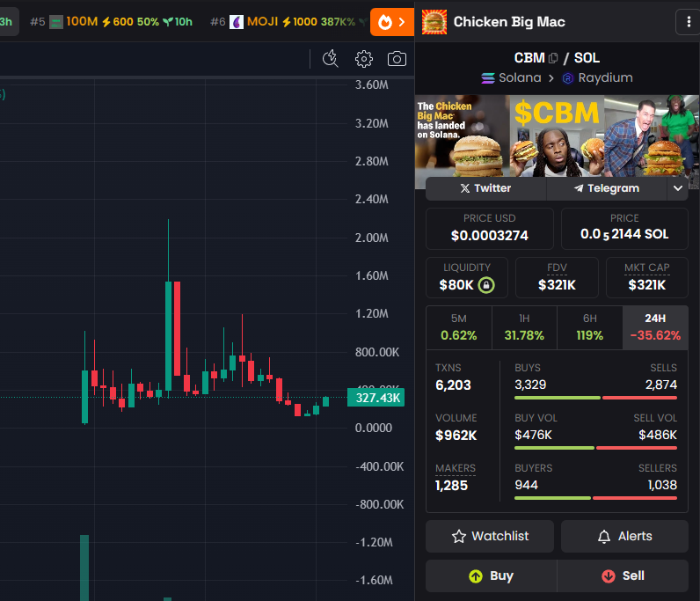Click the tallest green candlestick
This screenshot has height=601, width=700.
pyautogui.click(x=168, y=335)
